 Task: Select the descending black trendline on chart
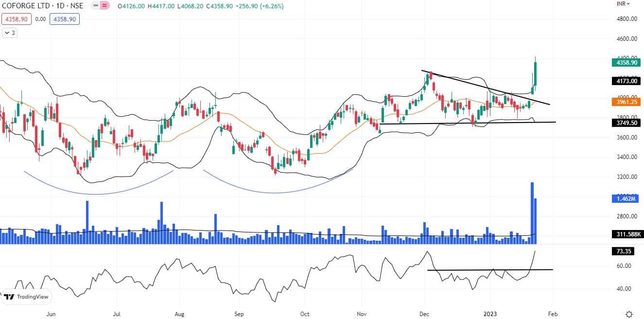[486, 89]
